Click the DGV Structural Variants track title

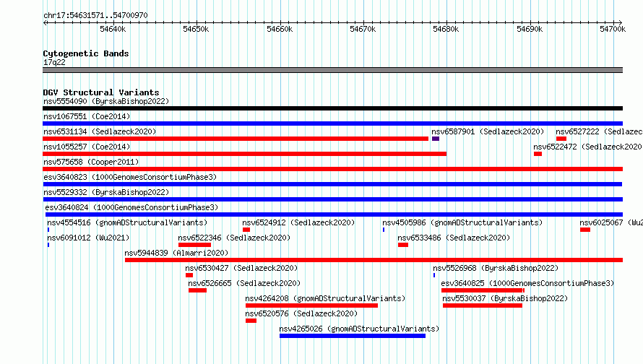101,92
